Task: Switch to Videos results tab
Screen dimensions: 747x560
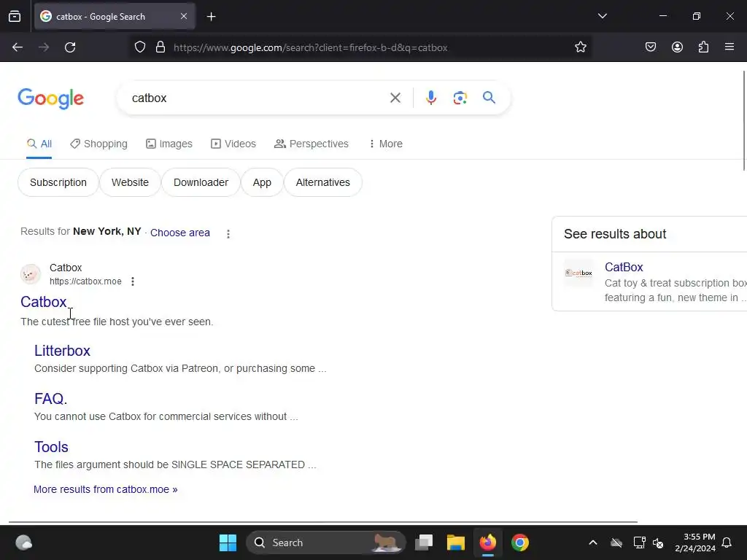Action: click(233, 144)
